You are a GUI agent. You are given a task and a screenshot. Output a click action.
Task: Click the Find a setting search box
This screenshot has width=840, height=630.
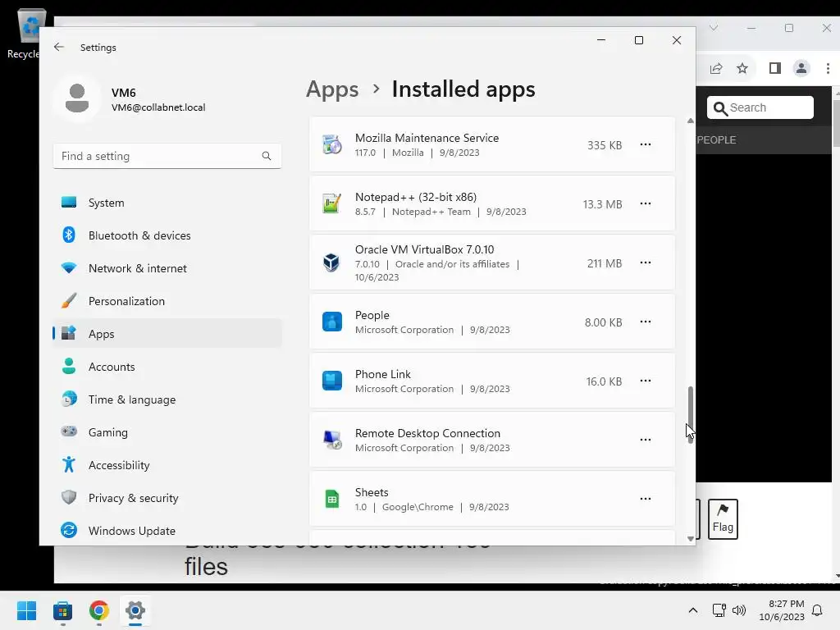pos(167,156)
